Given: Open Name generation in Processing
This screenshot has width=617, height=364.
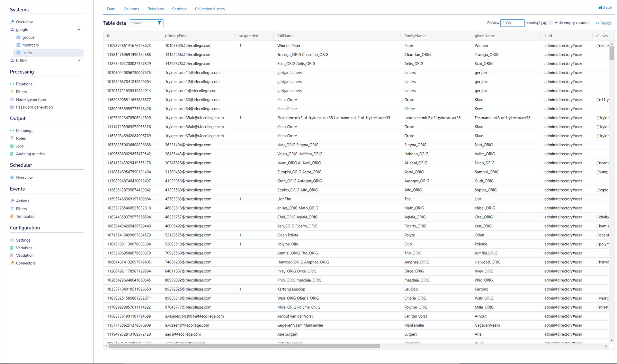Looking at the screenshot, I should pyautogui.click(x=31, y=99).
